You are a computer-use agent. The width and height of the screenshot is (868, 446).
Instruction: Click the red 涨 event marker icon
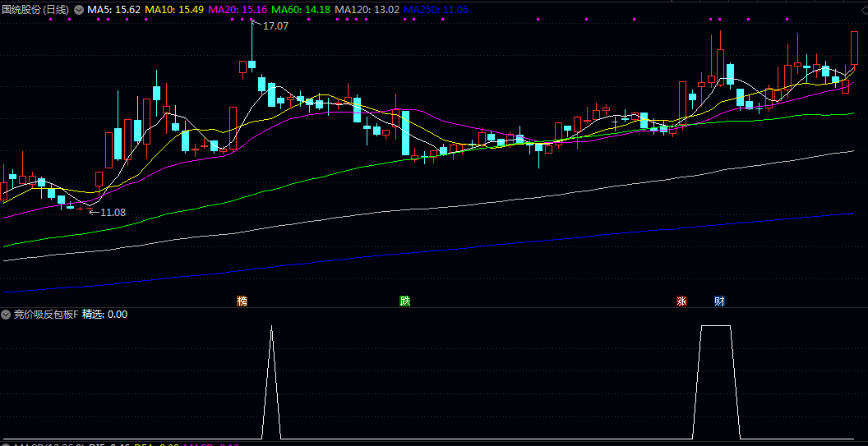tap(681, 301)
